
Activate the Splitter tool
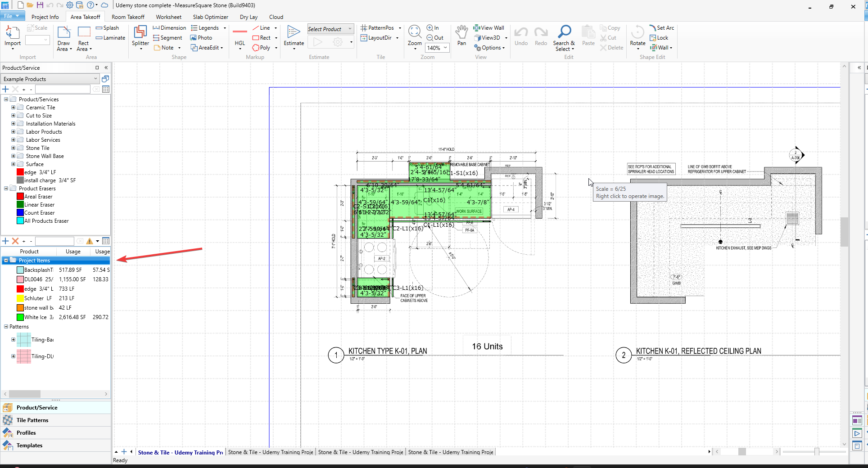pos(140,37)
